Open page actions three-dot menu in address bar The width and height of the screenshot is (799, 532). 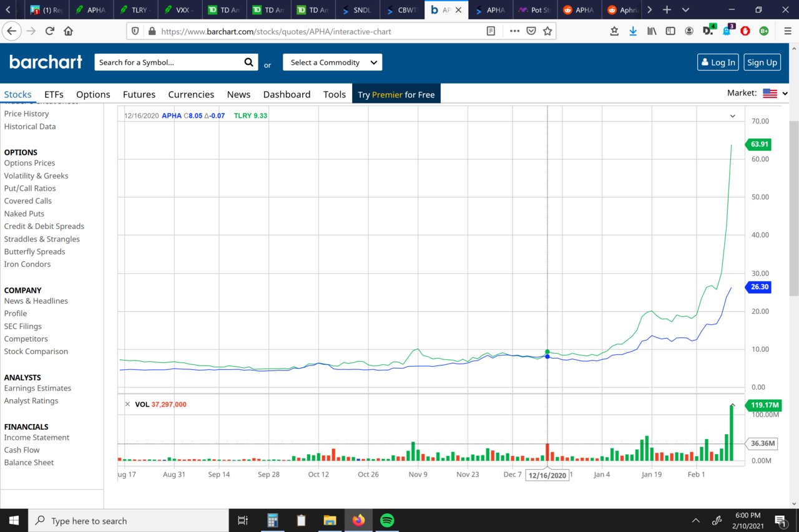[514, 31]
